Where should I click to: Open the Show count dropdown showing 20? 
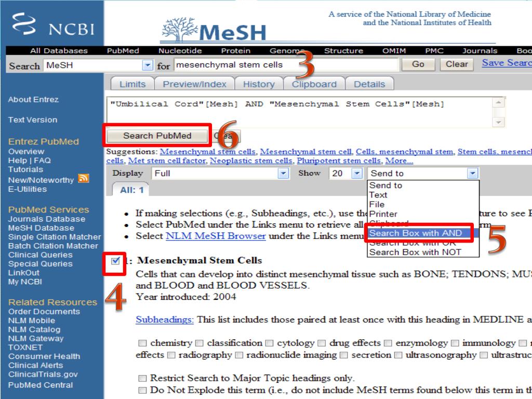(x=345, y=174)
